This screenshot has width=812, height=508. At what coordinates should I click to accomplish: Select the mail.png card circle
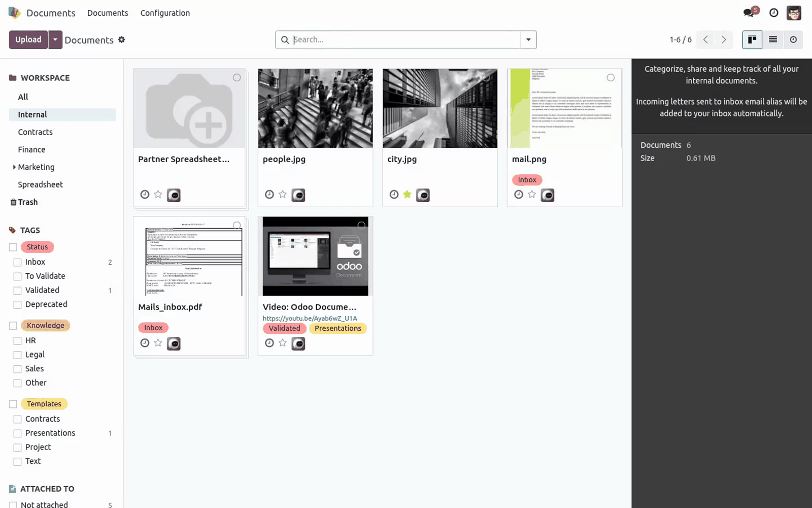pyautogui.click(x=611, y=78)
